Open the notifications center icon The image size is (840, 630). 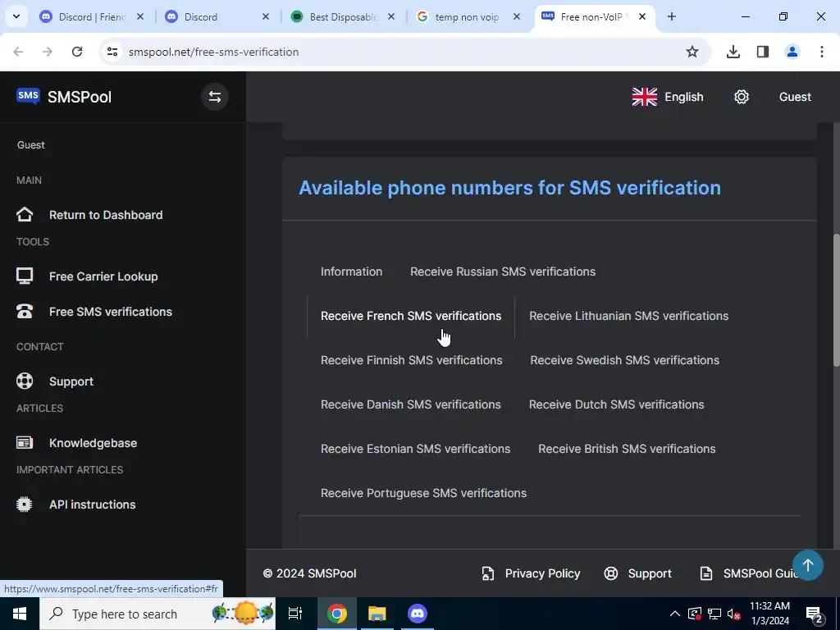coord(815,614)
